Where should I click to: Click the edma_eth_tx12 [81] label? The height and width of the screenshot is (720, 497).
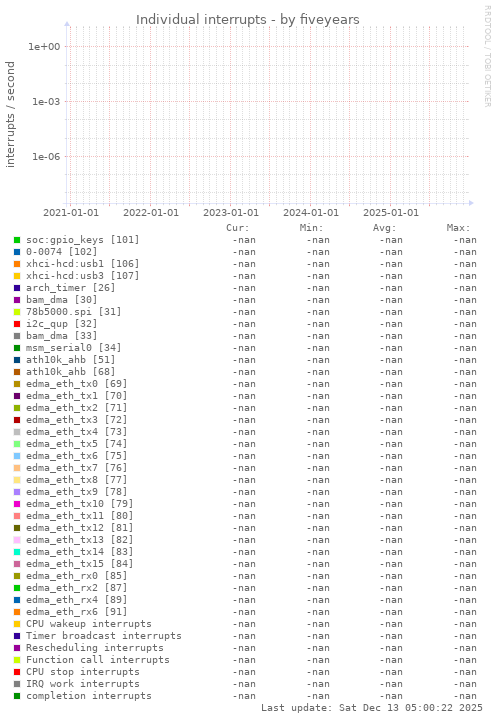point(79,528)
